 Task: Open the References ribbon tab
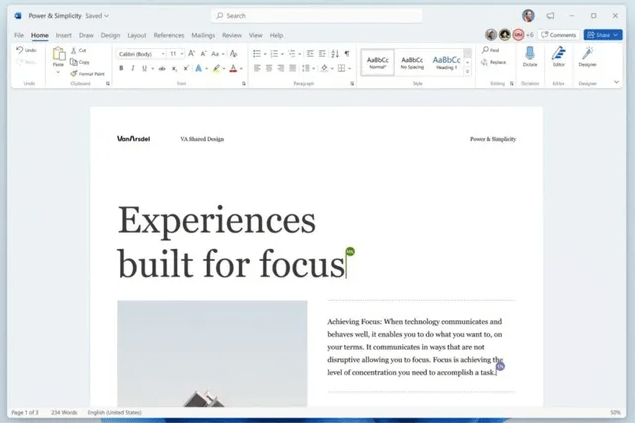[168, 35]
